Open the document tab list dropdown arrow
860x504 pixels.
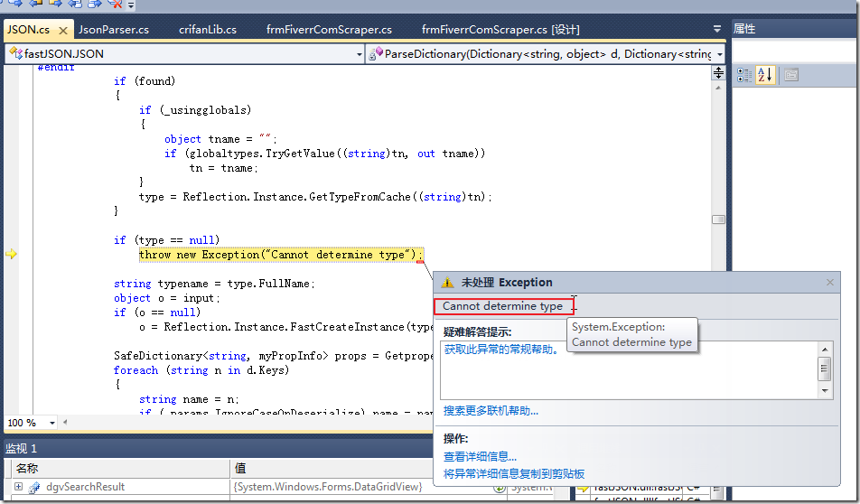[x=717, y=29]
